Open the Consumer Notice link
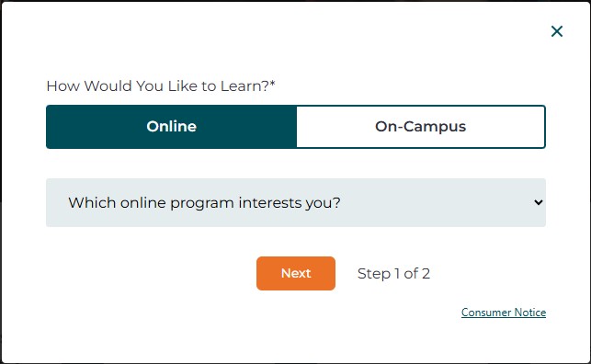Image resolution: width=591 pixels, height=364 pixels. point(504,313)
